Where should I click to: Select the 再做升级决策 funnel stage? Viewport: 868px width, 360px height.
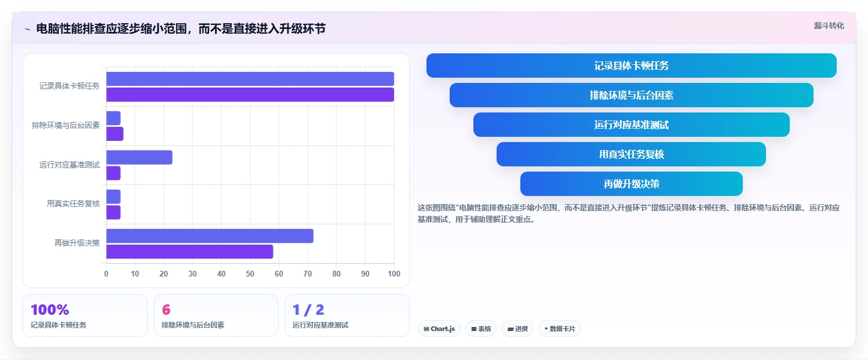coord(632,184)
